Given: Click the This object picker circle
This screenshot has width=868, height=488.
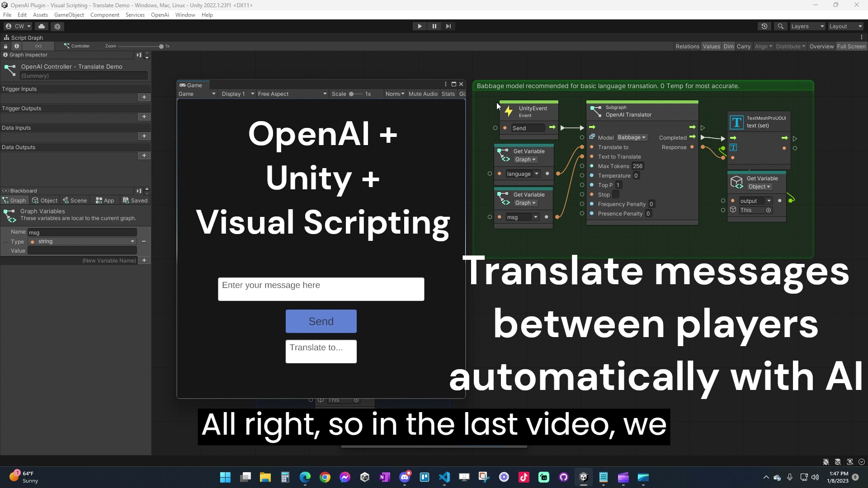Looking at the screenshot, I should point(768,210).
